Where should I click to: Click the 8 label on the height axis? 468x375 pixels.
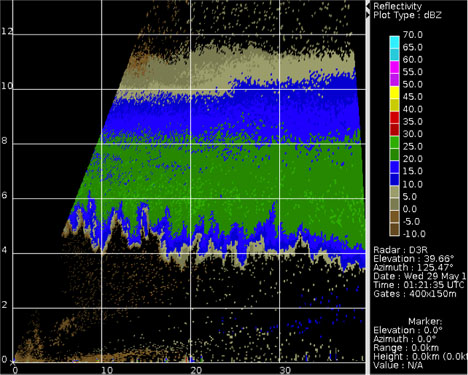coord(4,141)
